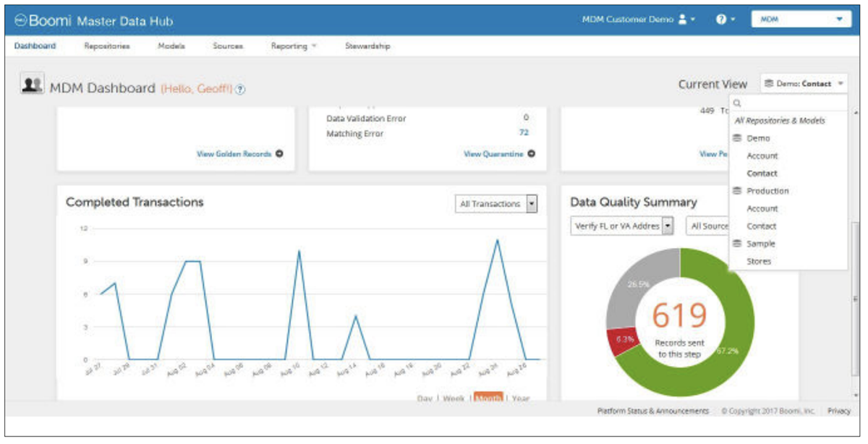Select the Production repository entry

767,191
